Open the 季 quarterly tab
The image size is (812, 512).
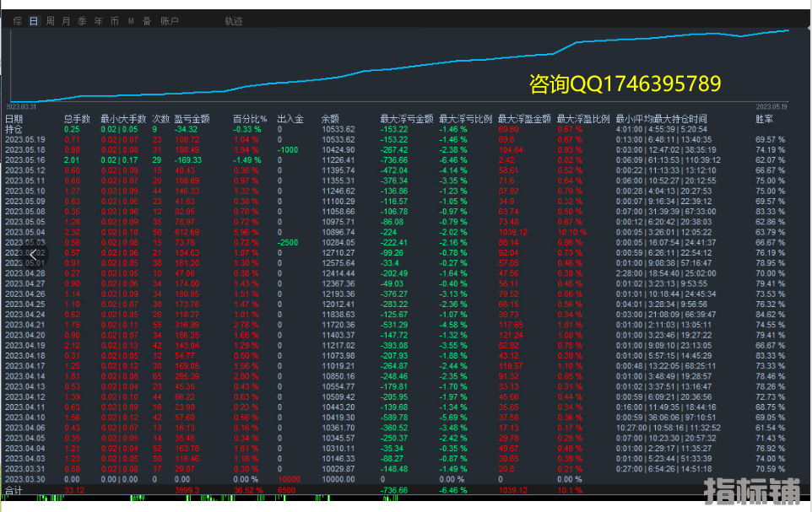click(x=82, y=21)
